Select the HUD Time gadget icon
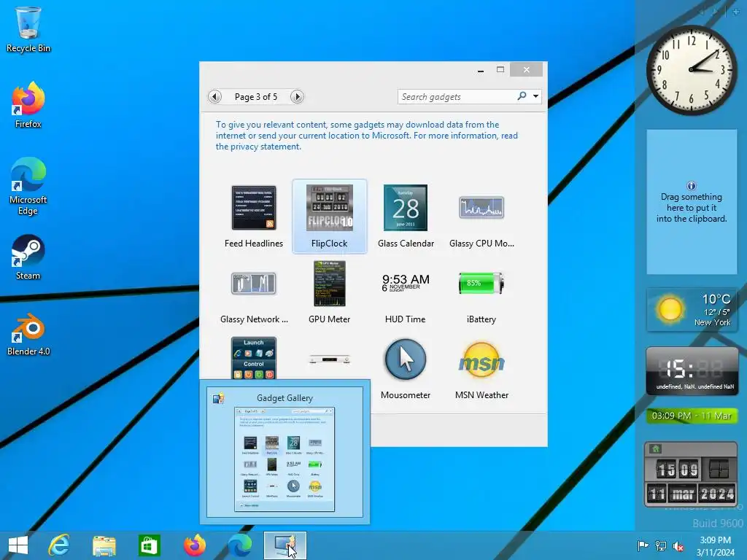This screenshot has width=747, height=560. click(406, 283)
